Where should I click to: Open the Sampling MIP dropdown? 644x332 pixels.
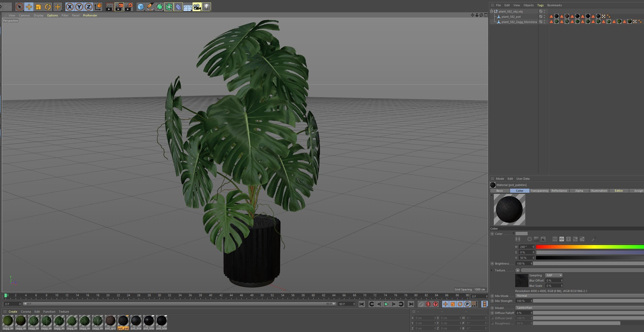[554, 275]
